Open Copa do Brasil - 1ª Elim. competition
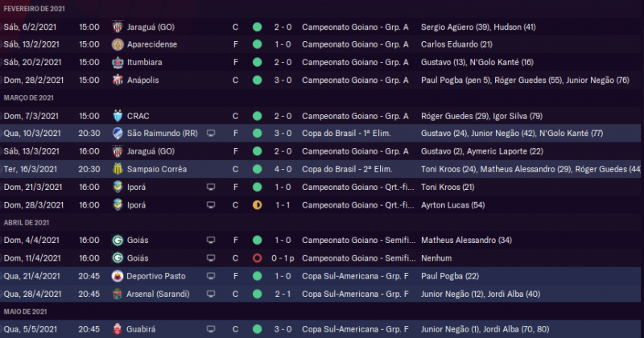Image resolution: width=644 pixels, height=338 pixels. [348, 133]
